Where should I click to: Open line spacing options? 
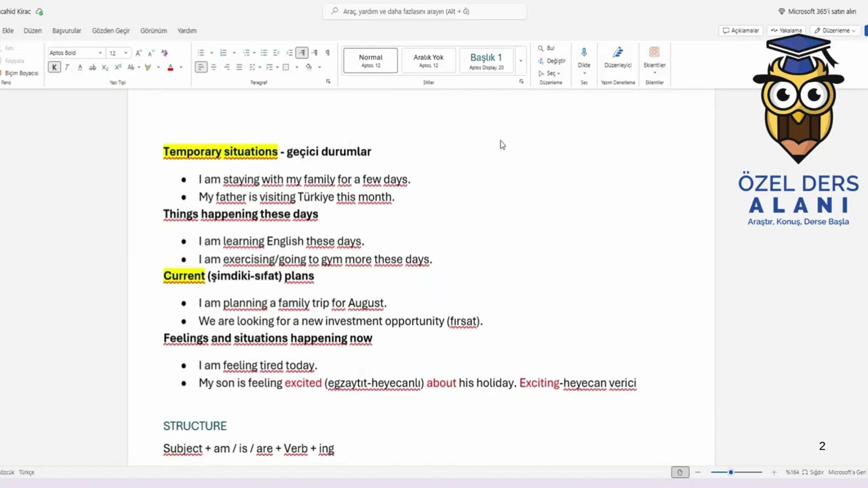(x=254, y=67)
